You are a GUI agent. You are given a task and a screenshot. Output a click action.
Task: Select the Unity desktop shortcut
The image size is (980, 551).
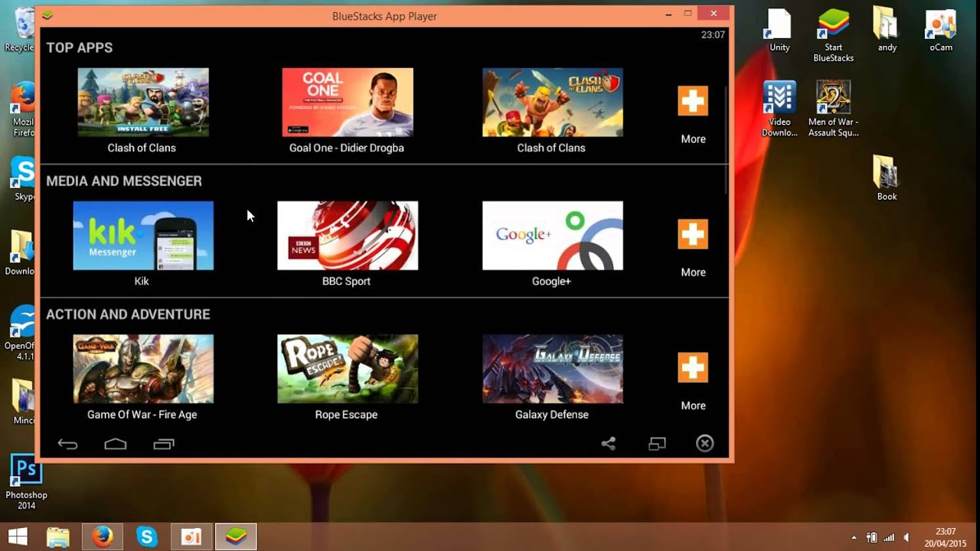(779, 31)
